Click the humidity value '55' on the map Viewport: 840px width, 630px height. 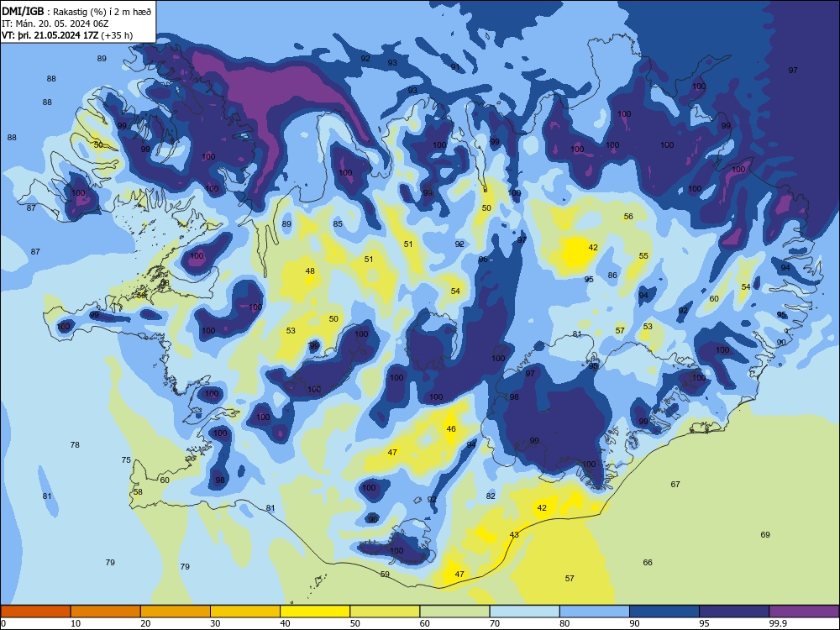point(643,256)
